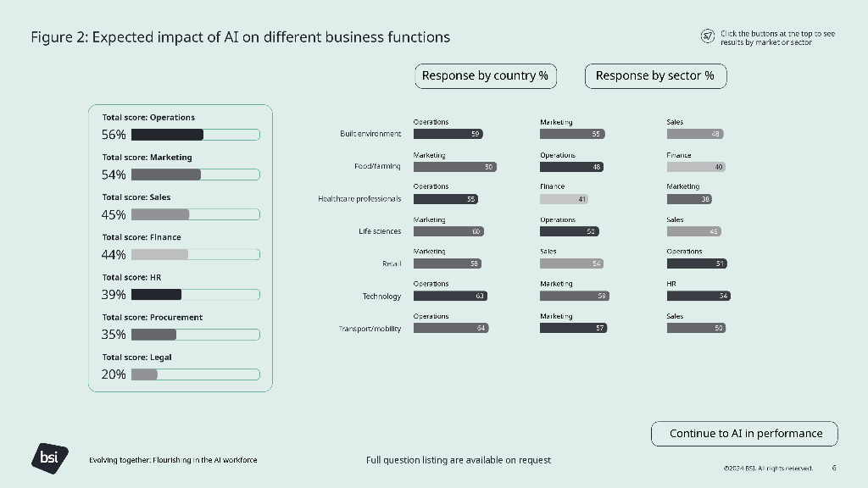Click Transport/mobility Operations bar showing 64
The height and width of the screenshot is (488, 868).
[x=451, y=328]
